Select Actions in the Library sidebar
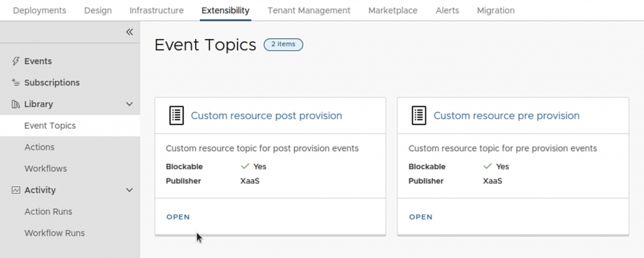 pos(39,147)
